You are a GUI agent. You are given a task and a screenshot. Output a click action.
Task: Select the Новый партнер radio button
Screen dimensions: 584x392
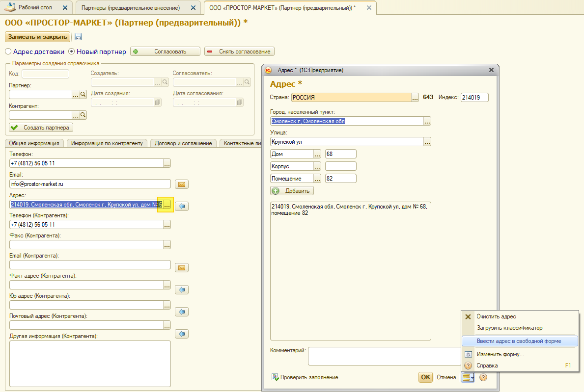(71, 52)
